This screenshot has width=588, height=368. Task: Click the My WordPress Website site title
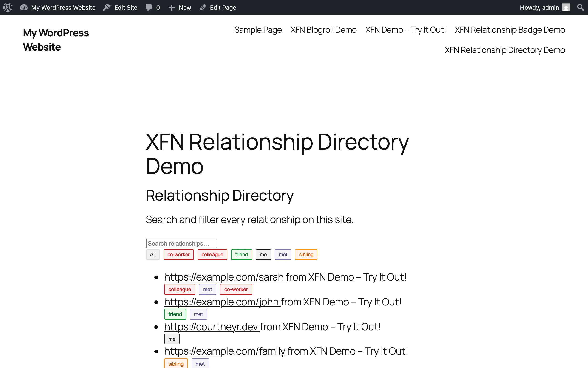(x=56, y=40)
